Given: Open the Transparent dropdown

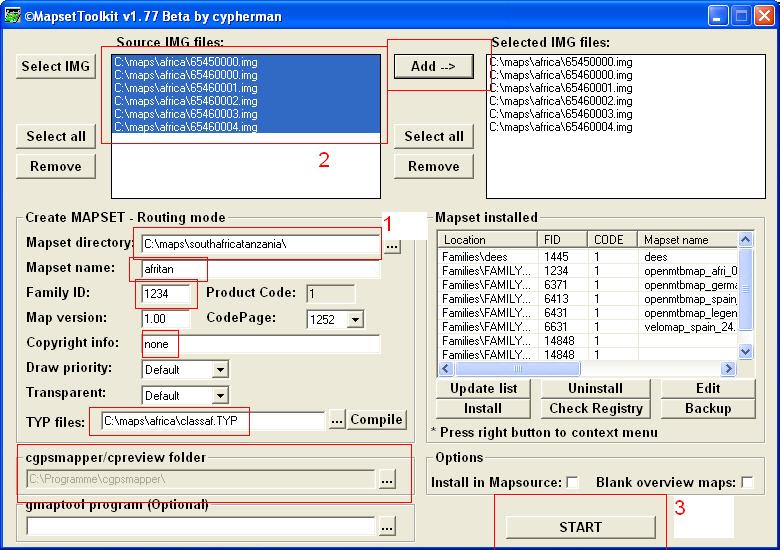Looking at the screenshot, I should click(x=220, y=395).
